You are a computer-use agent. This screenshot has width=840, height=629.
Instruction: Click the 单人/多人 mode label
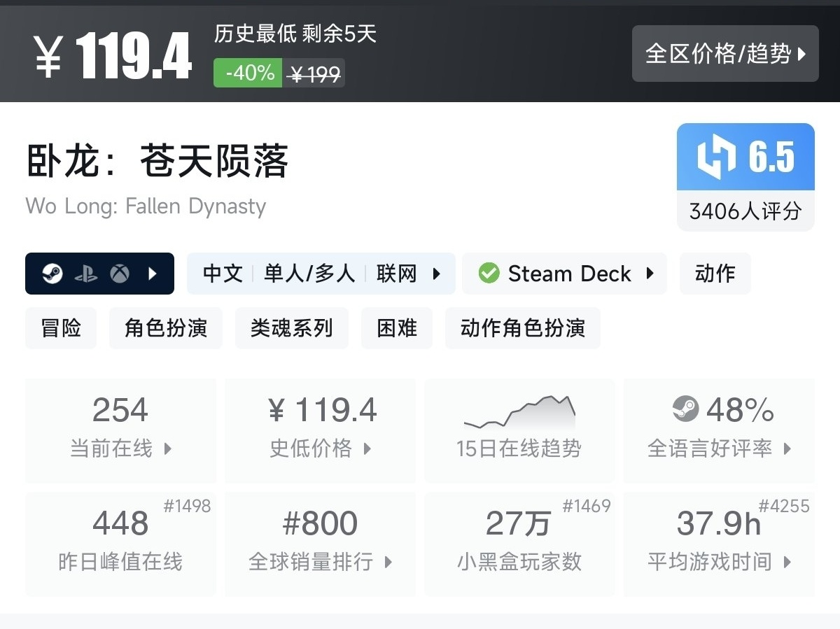(309, 274)
